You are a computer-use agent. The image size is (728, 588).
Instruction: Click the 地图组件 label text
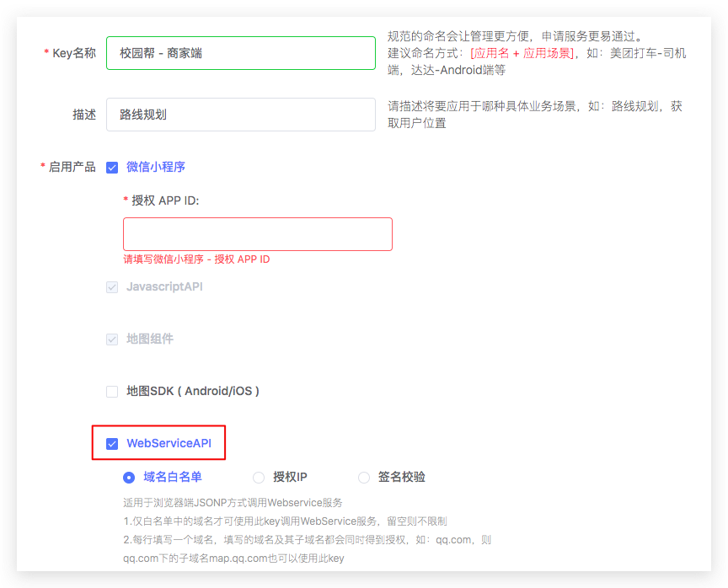(x=150, y=339)
